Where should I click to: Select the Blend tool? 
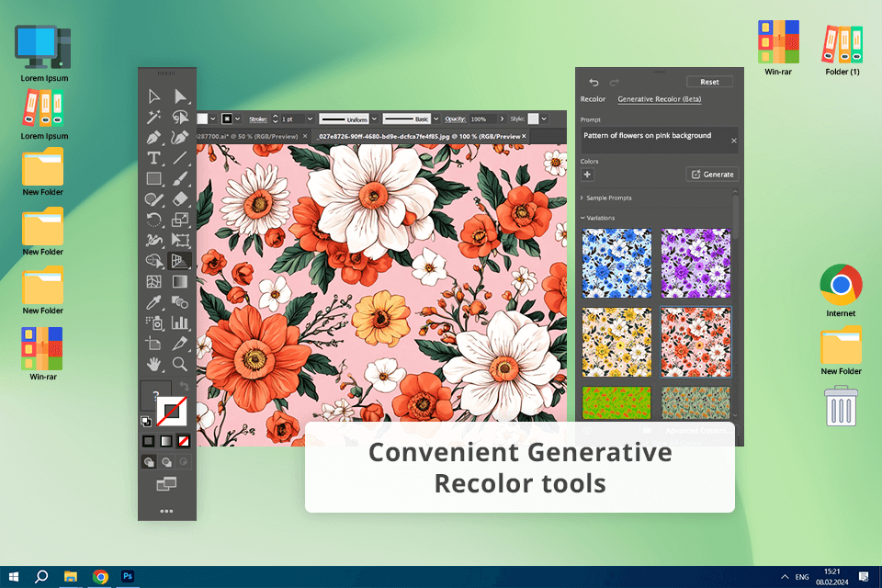[180, 302]
